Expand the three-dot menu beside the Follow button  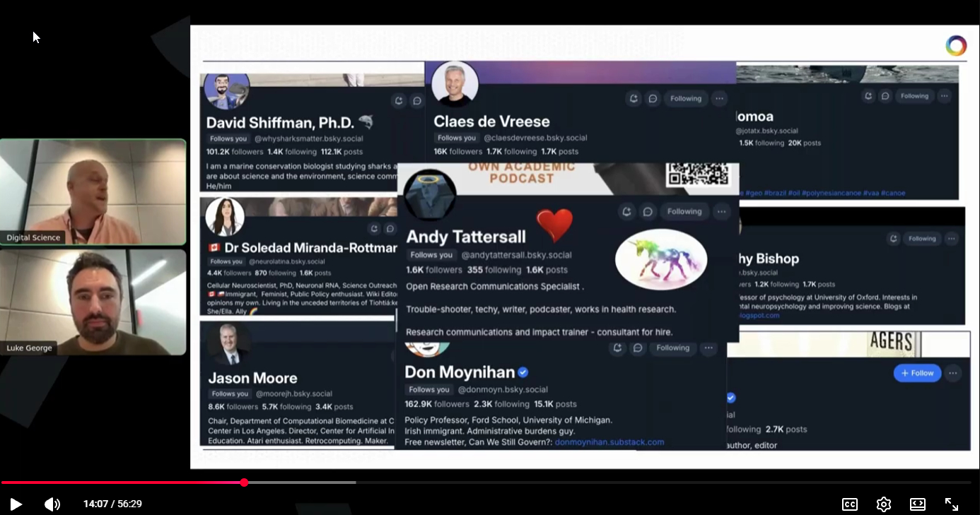tap(953, 373)
